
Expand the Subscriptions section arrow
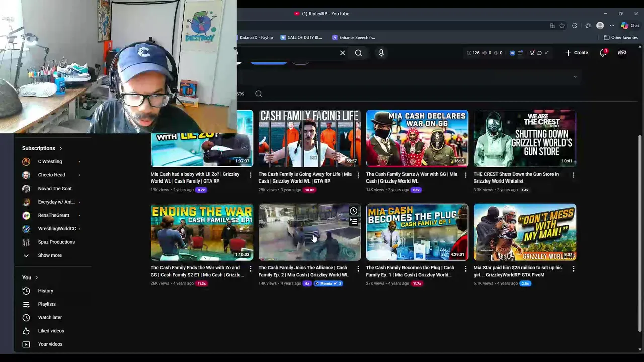[60, 148]
